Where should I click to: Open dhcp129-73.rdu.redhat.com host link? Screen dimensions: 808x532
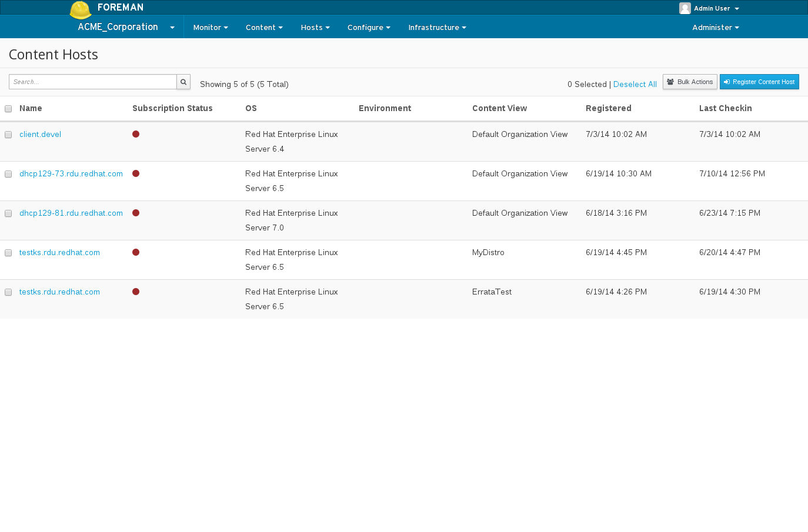pyautogui.click(x=71, y=173)
